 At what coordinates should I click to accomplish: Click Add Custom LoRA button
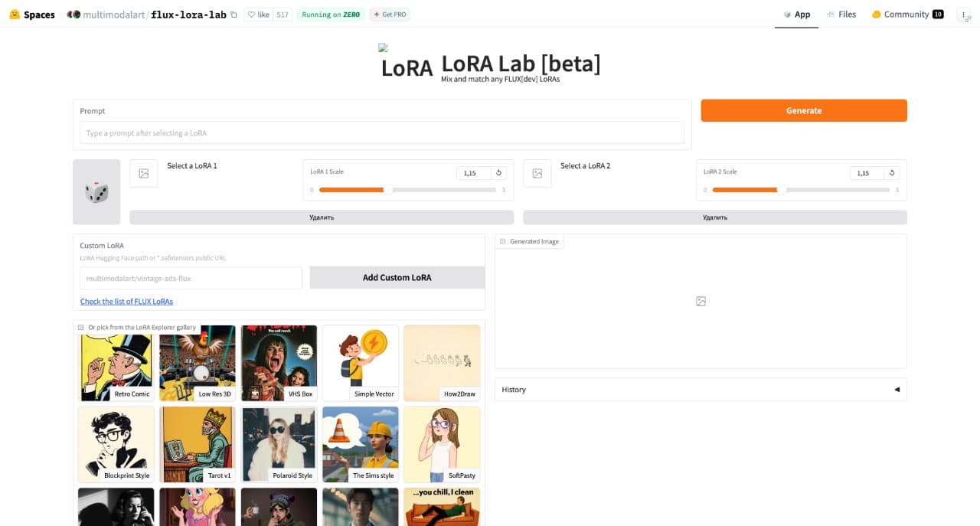397,278
